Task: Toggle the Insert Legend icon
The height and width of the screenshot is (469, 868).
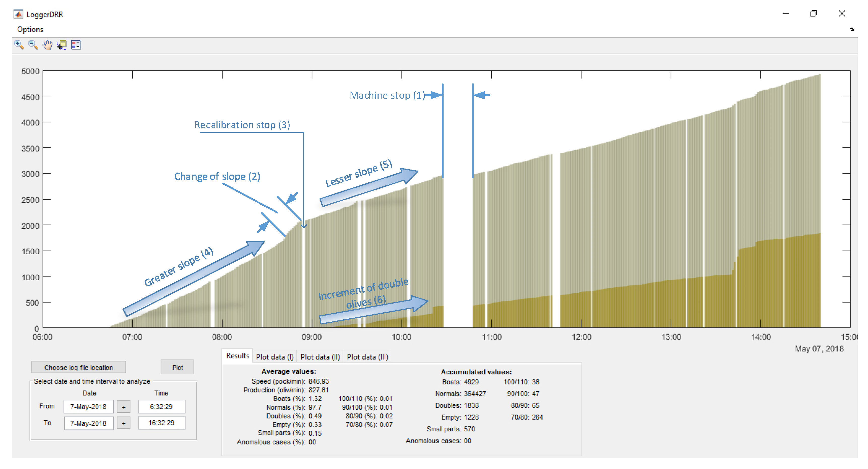Action: coord(76,45)
